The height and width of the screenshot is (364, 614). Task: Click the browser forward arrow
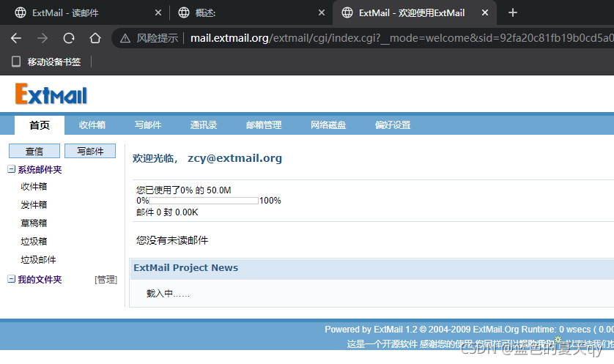click(x=42, y=38)
